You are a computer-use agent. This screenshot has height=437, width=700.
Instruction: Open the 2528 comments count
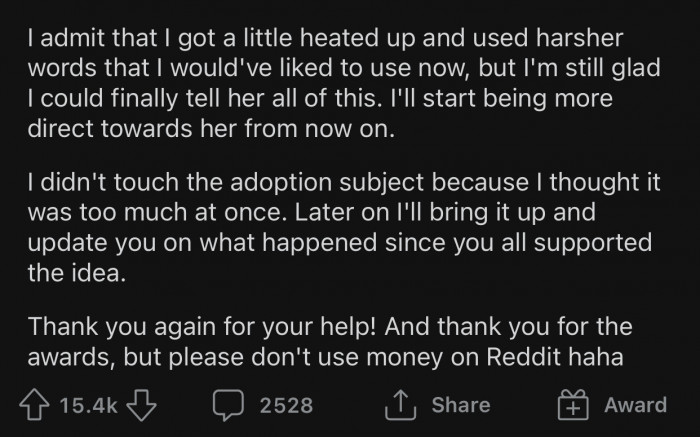coord(284,405)
